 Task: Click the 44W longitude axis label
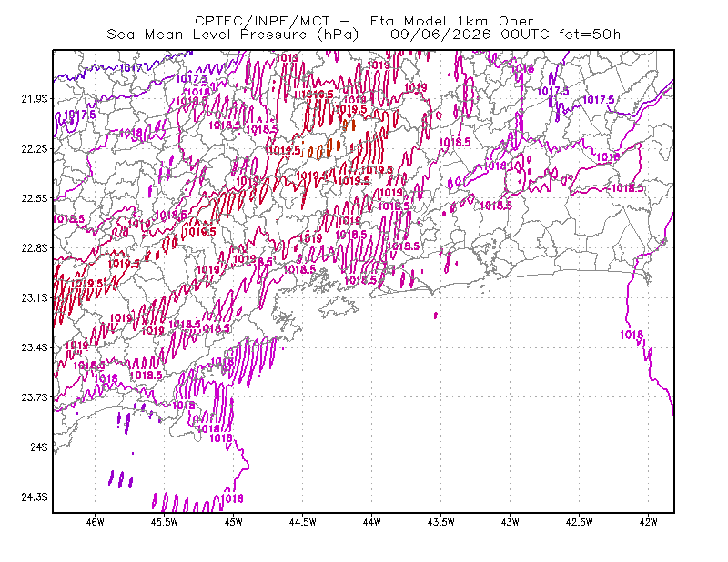[x=372, y=522]
